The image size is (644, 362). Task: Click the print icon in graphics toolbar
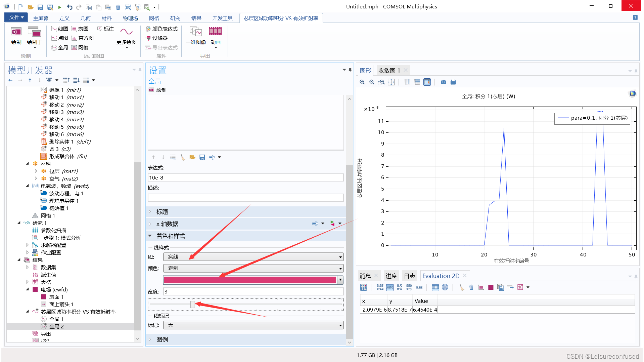pyautogui.click(x=453, y=82)
